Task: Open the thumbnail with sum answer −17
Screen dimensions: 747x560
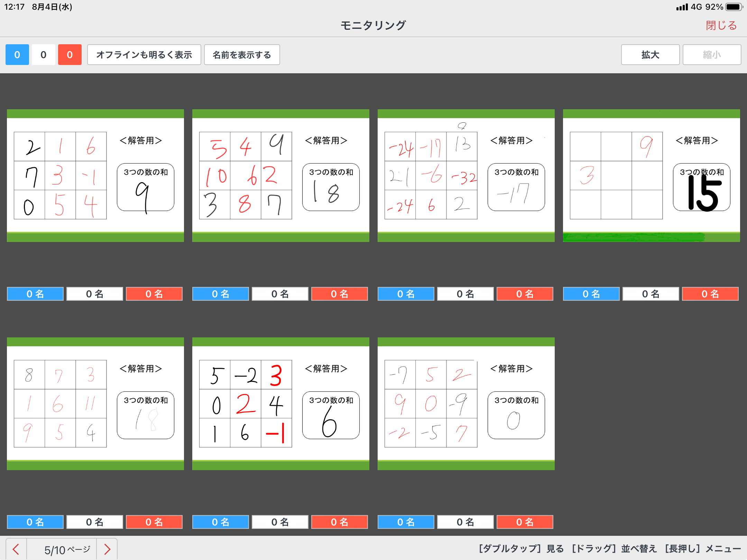Action: (x=466, y=175)
